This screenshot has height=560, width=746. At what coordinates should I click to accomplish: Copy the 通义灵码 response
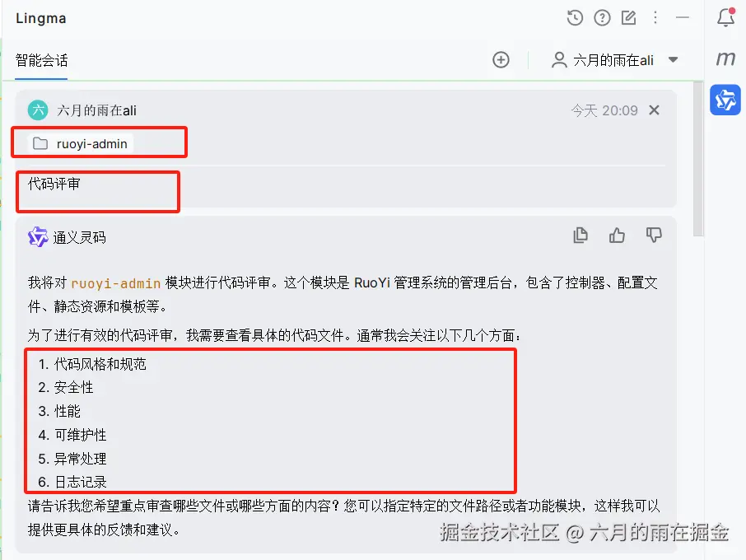coord(580,235)
